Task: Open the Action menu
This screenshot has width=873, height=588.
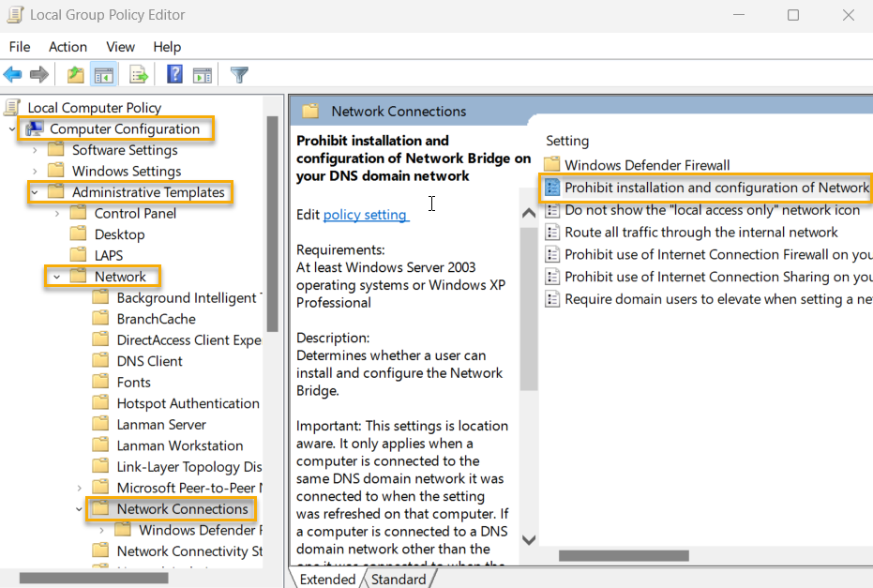Action: click(x=68, y=46)
